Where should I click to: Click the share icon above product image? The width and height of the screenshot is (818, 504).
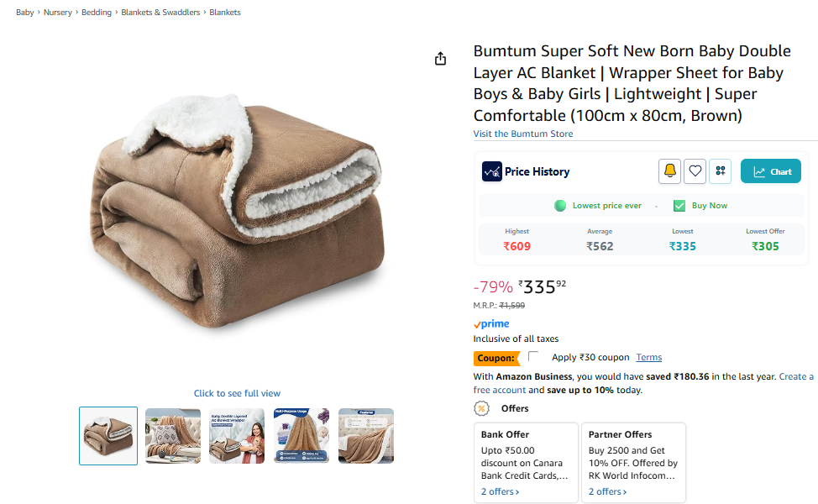pos(440,59)
